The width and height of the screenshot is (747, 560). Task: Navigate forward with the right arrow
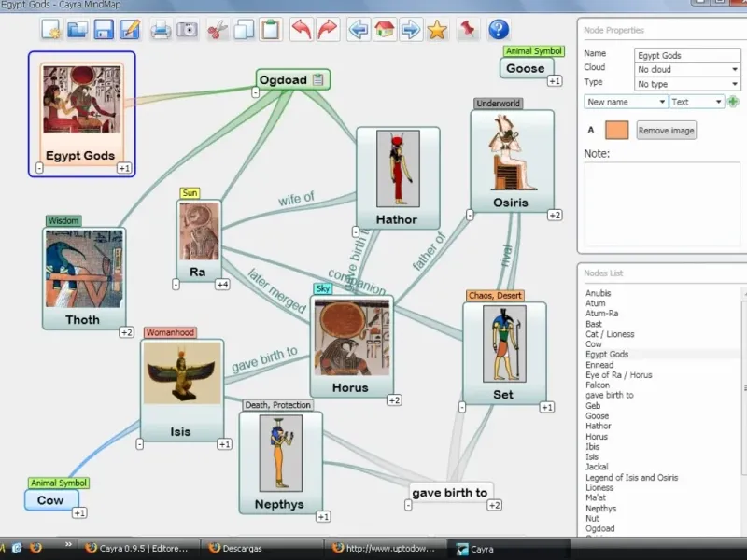411,30
